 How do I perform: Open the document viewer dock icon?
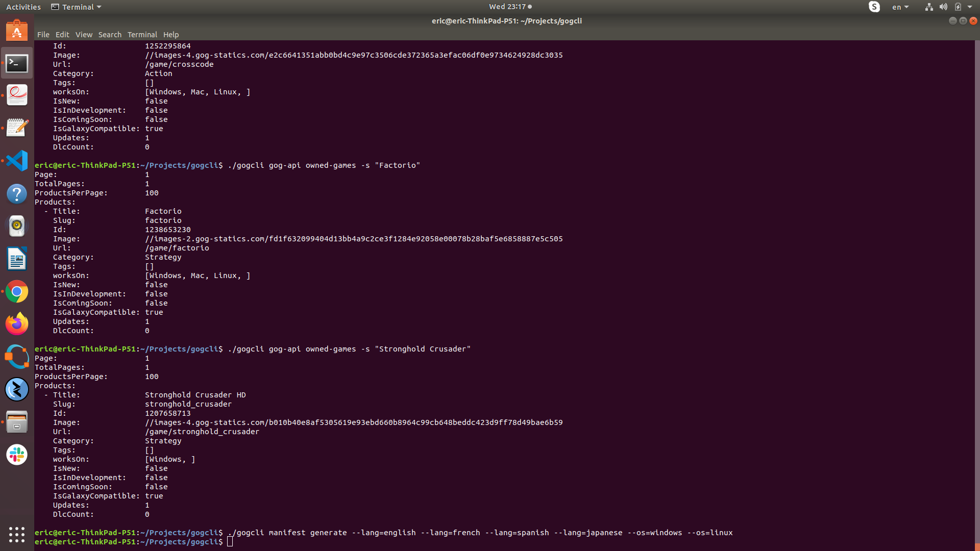pos(17,95)
